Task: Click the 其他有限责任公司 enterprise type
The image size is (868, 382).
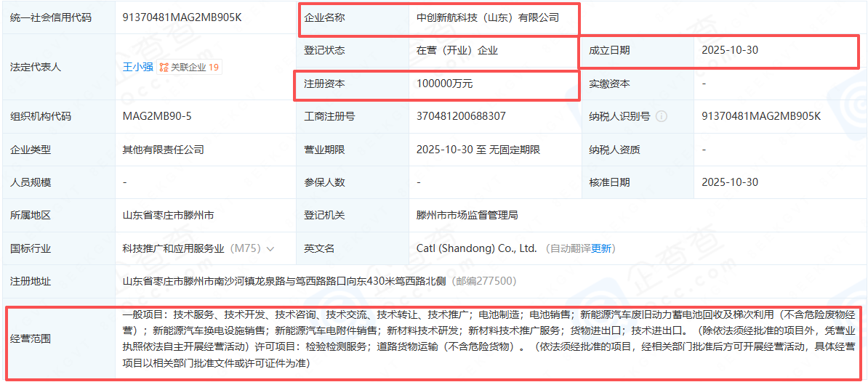Action: coord(163,150)
